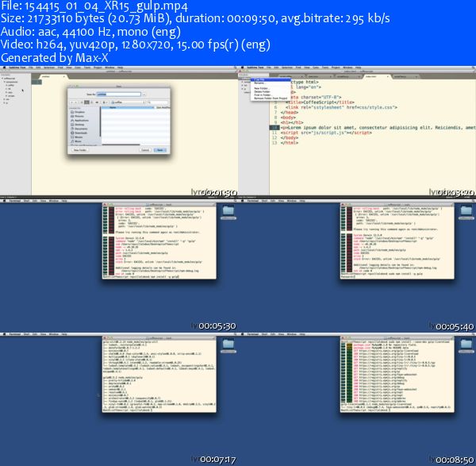The width and height of the screenshot is (476, 466).
Task: Open the desktop folder icon in the 00:08:50 frame
Action: pyautogui.click(x=466, y=345)
